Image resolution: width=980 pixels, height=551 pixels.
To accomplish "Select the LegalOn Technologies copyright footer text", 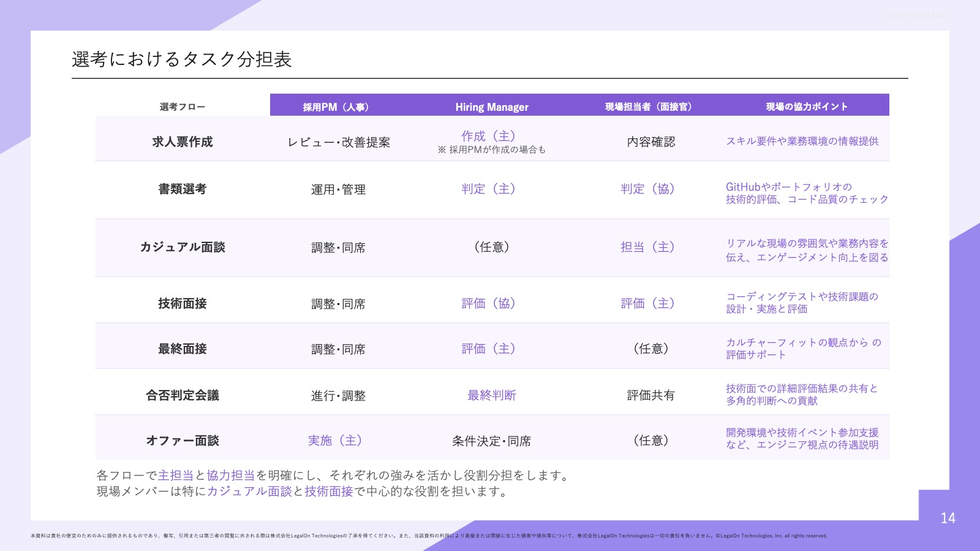I will click(x=429, y=536).
